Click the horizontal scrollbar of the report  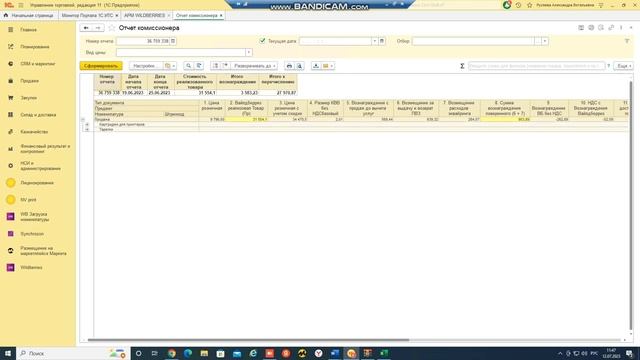(x=248, y=340)
